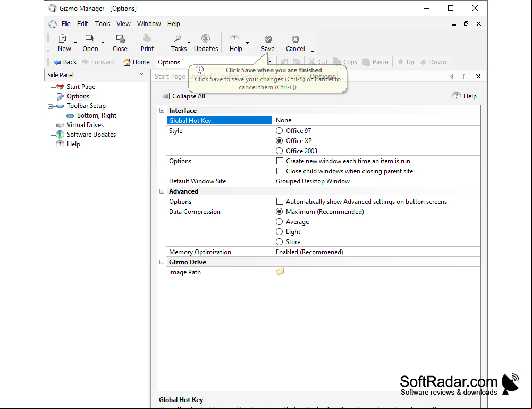
Task: Select Maximum (Recommended) compression
Action: pyautogui.click(x=279, y=212)
